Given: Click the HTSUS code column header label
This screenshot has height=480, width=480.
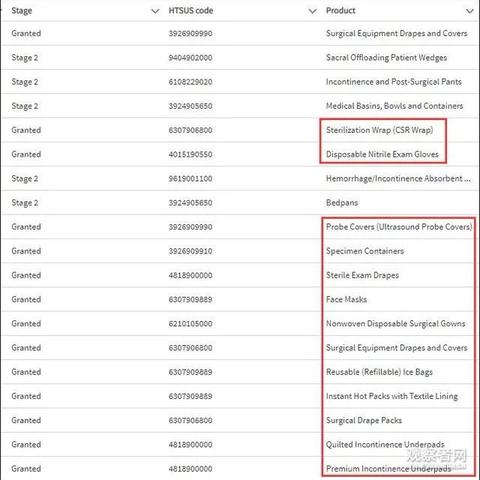Looking at the screenshot, I should 191,11.
